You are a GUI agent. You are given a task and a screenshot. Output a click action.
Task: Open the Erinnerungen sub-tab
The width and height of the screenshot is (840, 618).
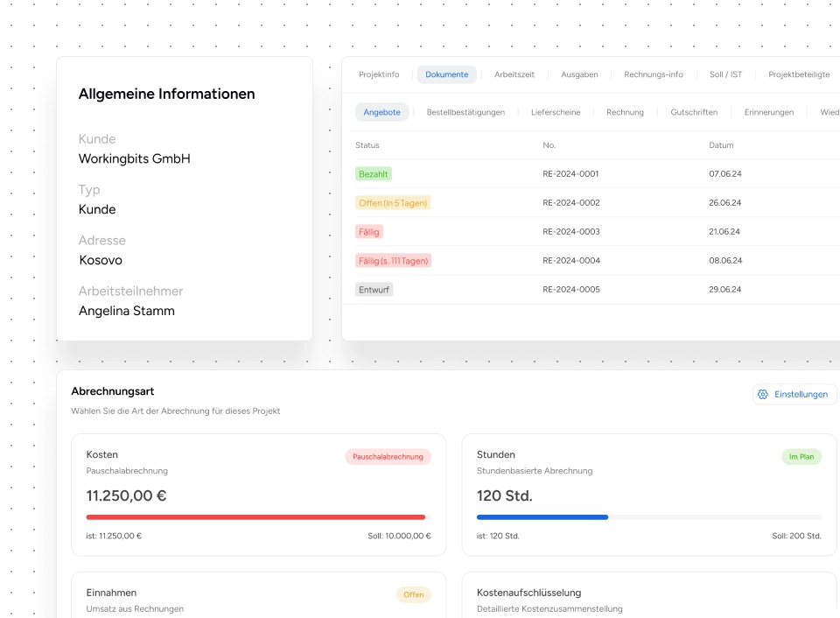click(768, 112)
